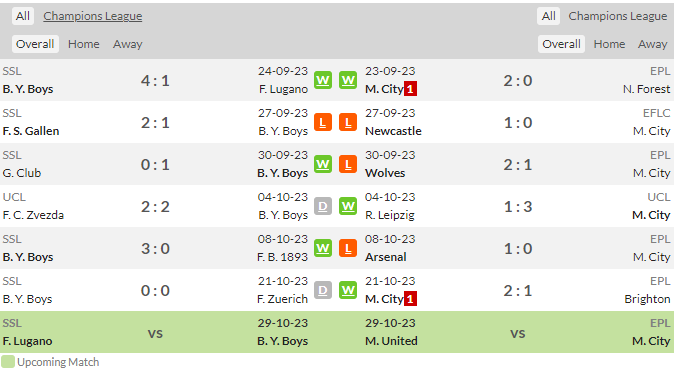Click the D badge for F. C. Zvezda 04-10-23 match
677x381 pixels.
pos(323,206)
